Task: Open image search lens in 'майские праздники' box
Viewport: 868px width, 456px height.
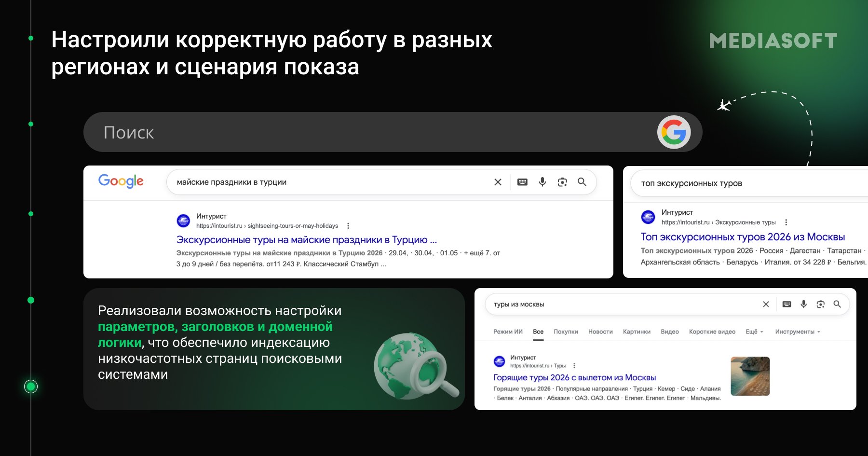Action: (562, 182)
